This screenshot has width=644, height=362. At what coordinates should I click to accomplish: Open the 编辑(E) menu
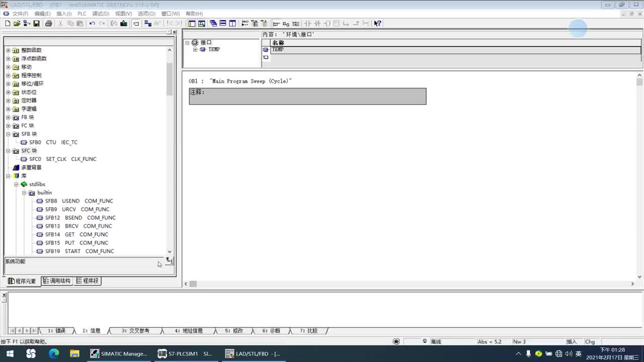coord(42,14)
